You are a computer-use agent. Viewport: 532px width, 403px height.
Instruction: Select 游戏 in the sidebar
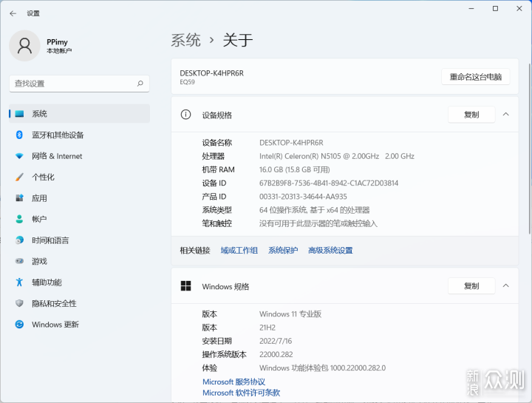coord(79,261)
